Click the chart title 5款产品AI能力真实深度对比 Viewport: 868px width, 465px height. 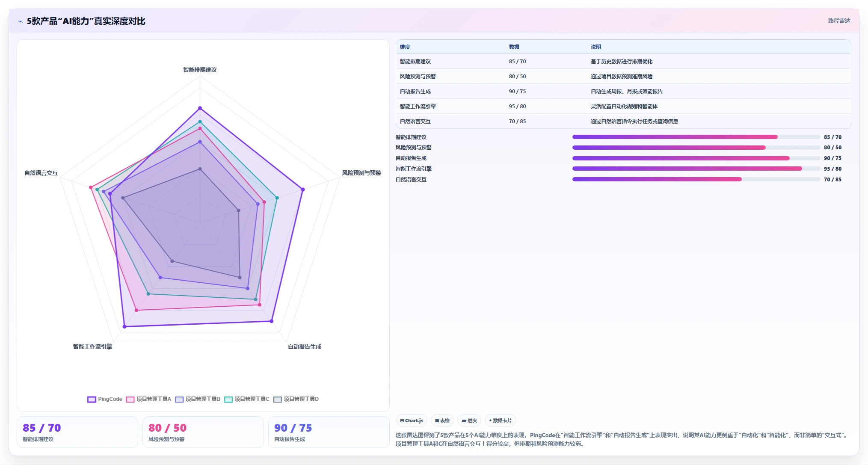click(x=86, y=21)
